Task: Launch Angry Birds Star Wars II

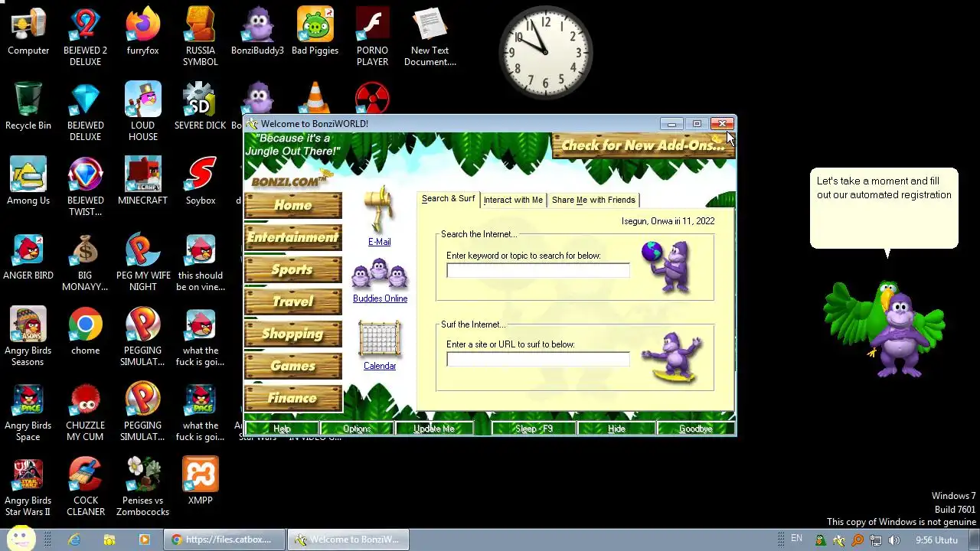Action: pos(28,487)
